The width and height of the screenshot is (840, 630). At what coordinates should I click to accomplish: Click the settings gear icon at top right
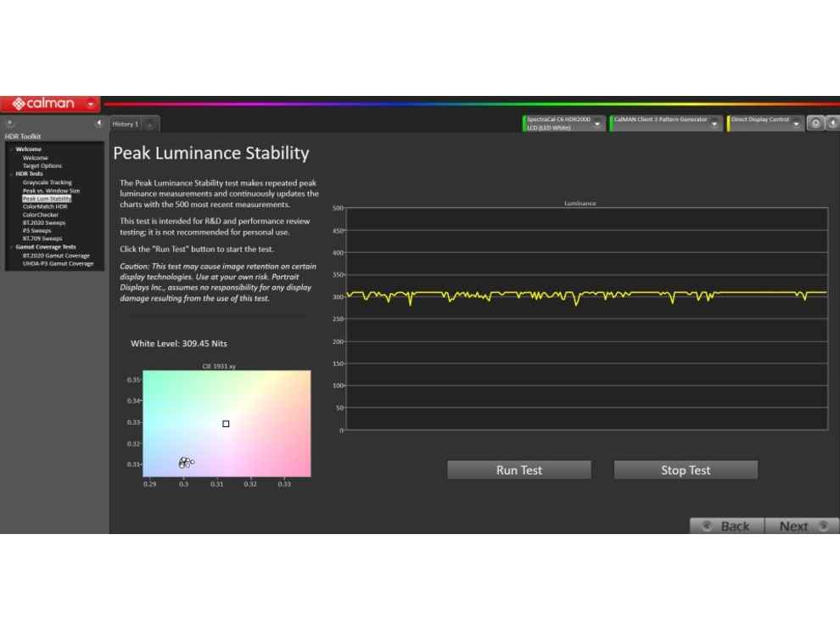tap(815, 123)
